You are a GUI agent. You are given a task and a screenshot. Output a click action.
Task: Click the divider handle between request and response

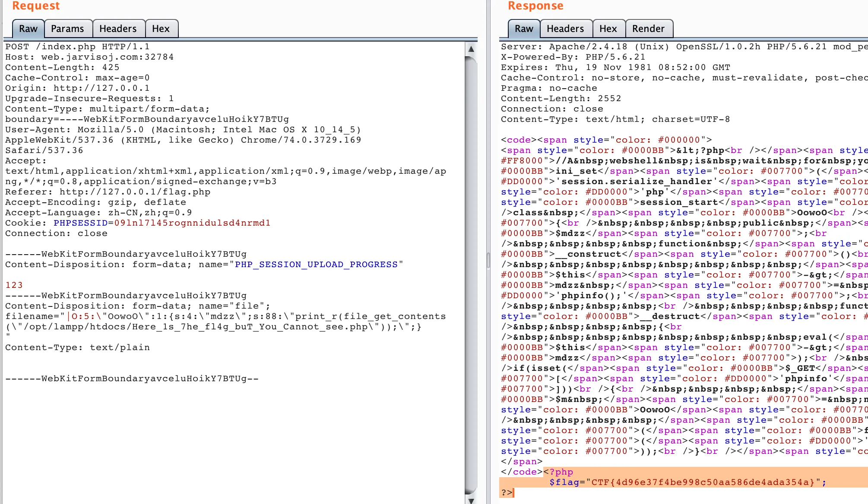click(x=488, y=260)
